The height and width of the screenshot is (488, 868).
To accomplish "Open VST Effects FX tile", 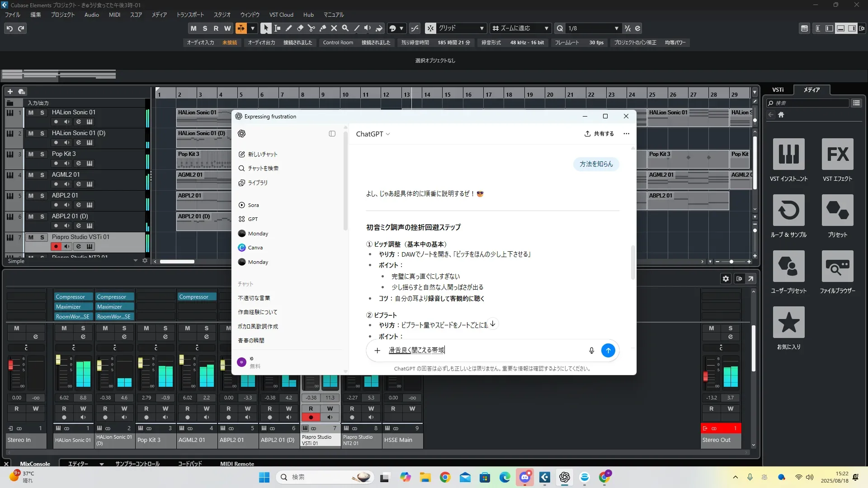I will (x=837, y=155).
